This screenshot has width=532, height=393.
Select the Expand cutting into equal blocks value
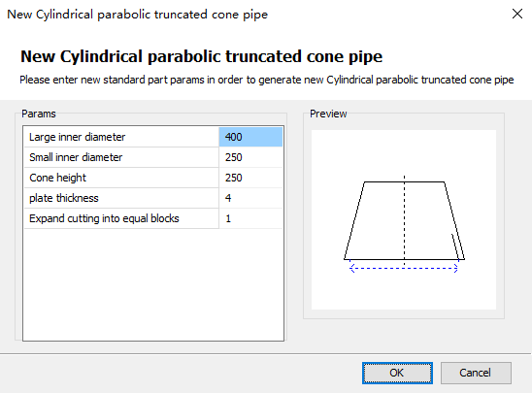click(250, 218)
